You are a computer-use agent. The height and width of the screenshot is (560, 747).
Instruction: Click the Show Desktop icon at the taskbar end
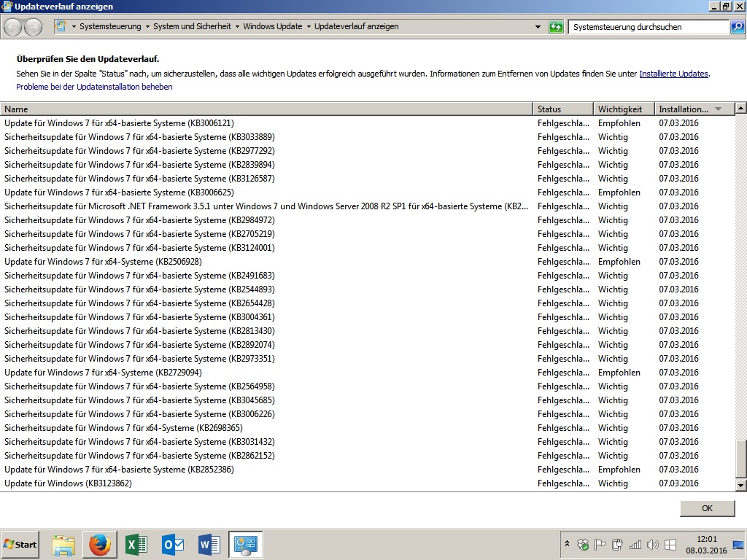click(738, 545)
